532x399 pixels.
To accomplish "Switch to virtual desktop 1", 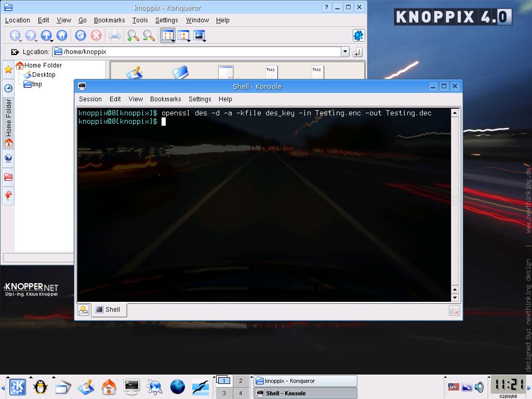I will pos(224,381).
